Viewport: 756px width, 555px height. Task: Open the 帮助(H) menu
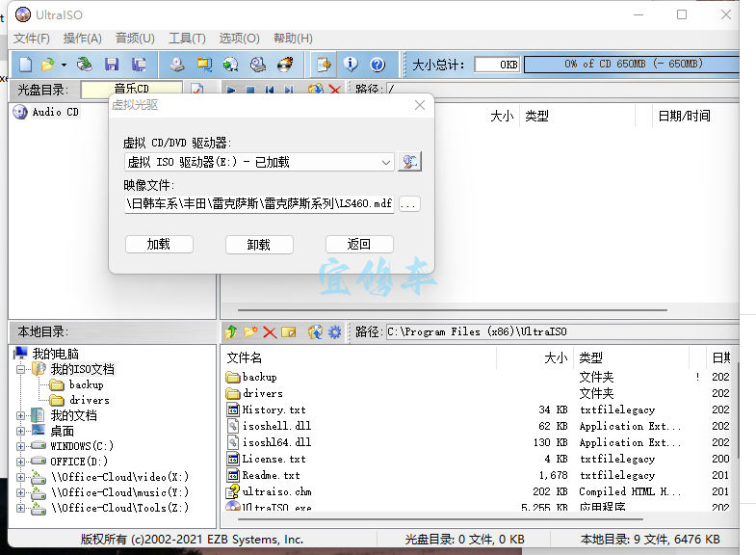click(x=293, y=39)
